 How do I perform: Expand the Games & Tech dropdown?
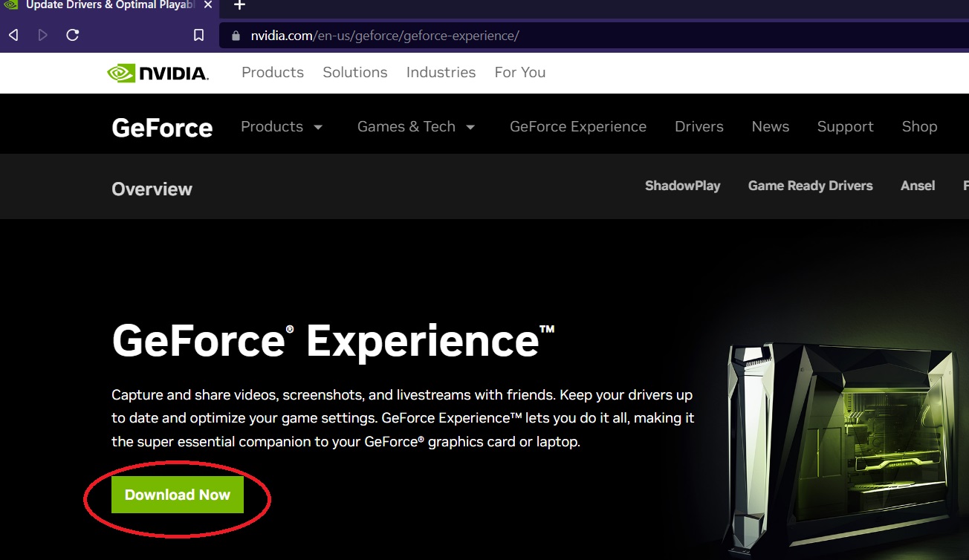coord(416,127)
